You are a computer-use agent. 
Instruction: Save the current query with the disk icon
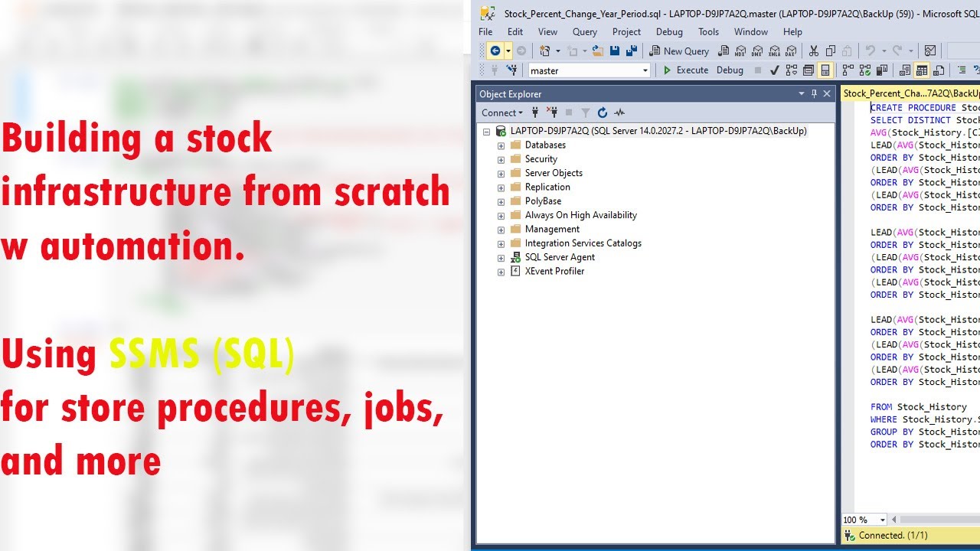pyautogui.click(x=615, y=51)
